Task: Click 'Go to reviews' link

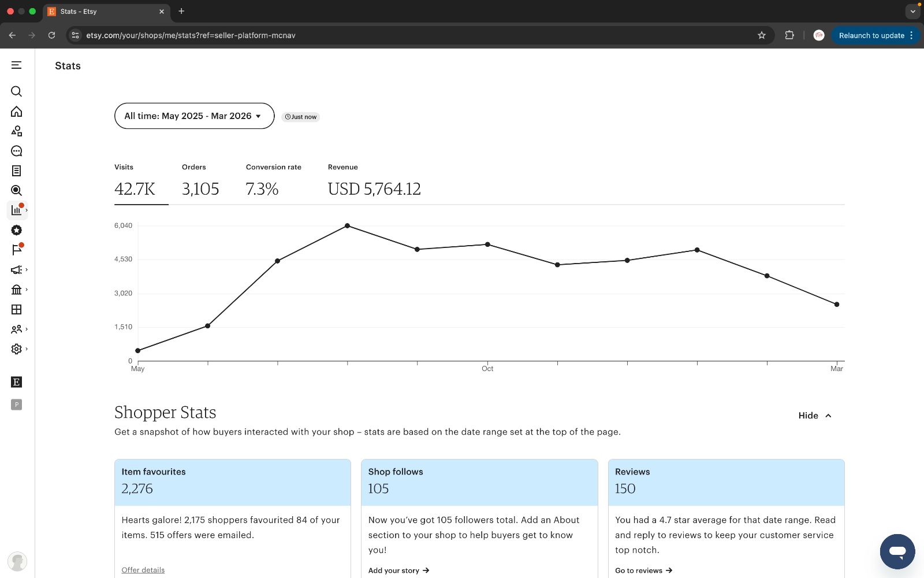Action: 643,570
